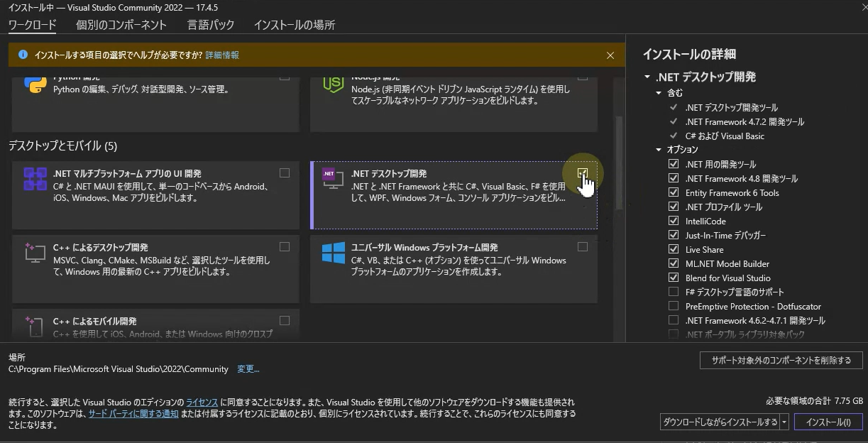Collapse the 含む section
The height and width of the screenshot is (443, 868).
pyautogui.click(x=659, y=93)
